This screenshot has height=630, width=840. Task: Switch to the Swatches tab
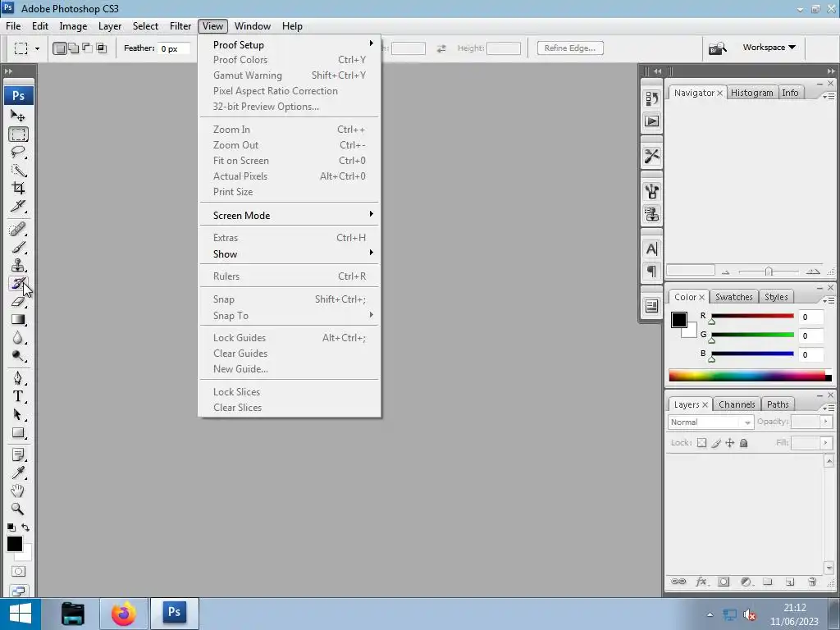[x=734, y=297]
